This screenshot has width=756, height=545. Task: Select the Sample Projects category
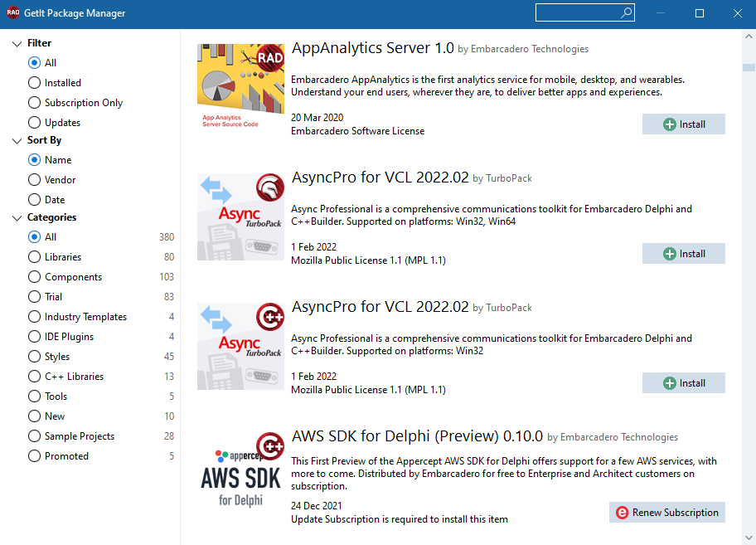pos(34,436)
